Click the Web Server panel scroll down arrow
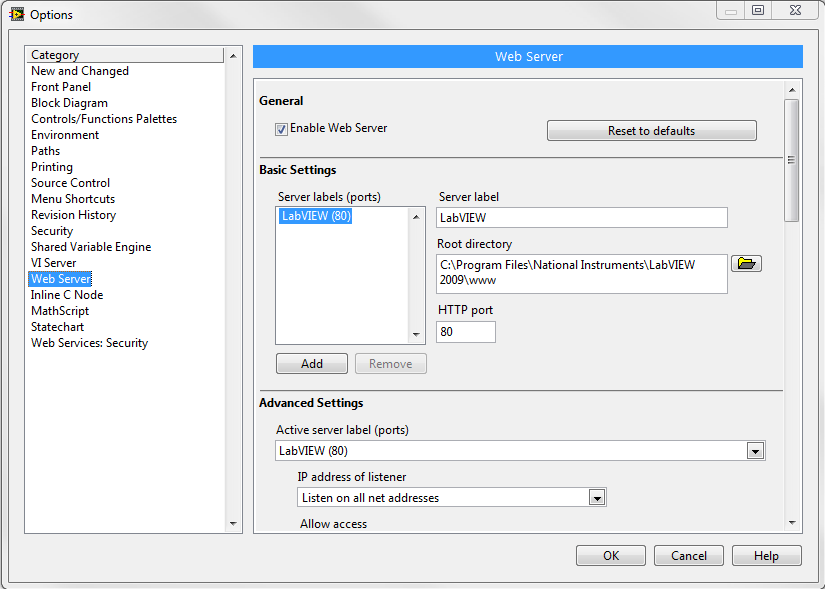The height and width of the screenshot is (589, 825). [792, 522]
